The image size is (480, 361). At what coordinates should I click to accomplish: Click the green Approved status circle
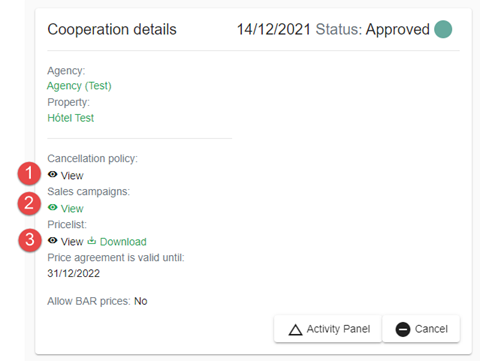tap(443, 29)
